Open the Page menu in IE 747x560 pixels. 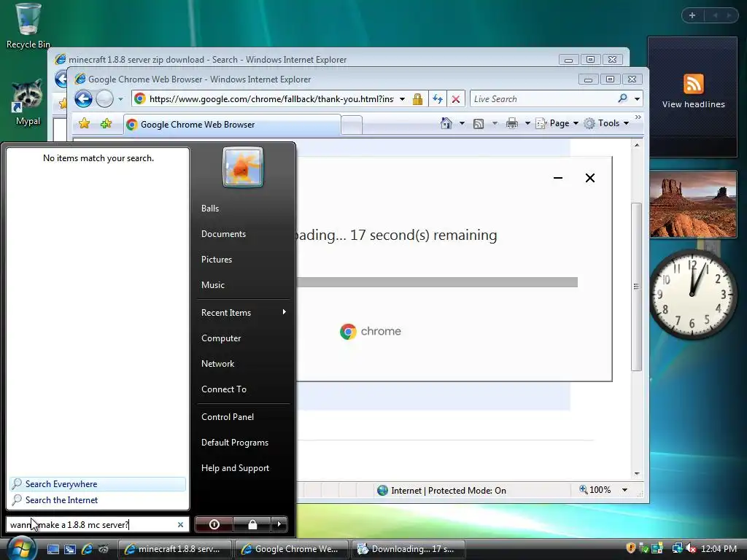click(x=557, y=123)
